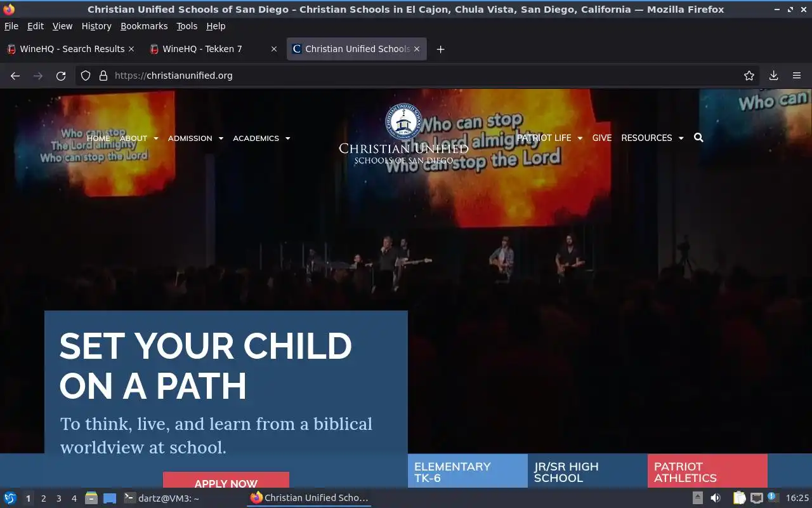Open tracking protection shield icon
This screenshot has width=812, height=508.
[86, 76]
